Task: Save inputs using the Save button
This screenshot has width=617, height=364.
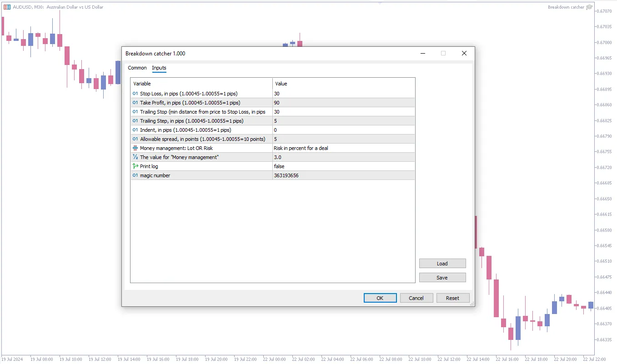Action: click(x=442, y=278)
